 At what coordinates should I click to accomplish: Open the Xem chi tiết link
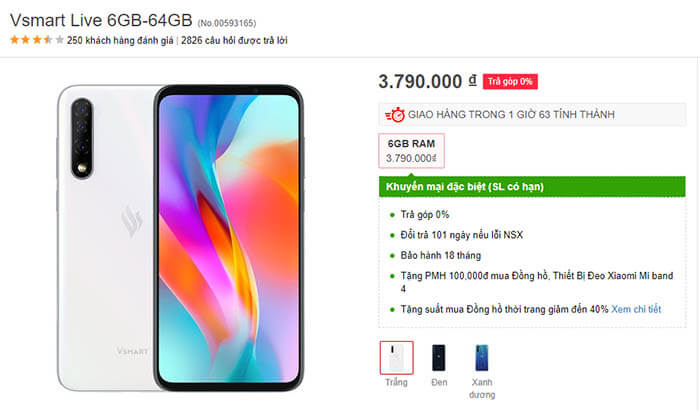point(636,309)
